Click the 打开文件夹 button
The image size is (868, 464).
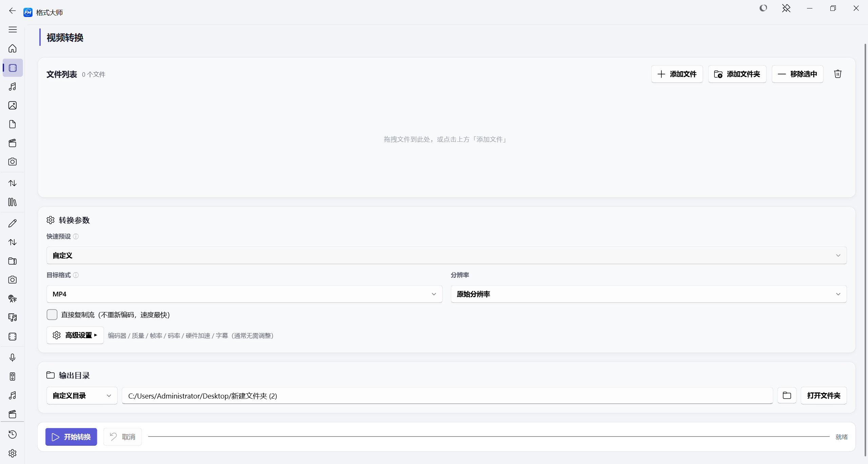click(x=824, y=395)
